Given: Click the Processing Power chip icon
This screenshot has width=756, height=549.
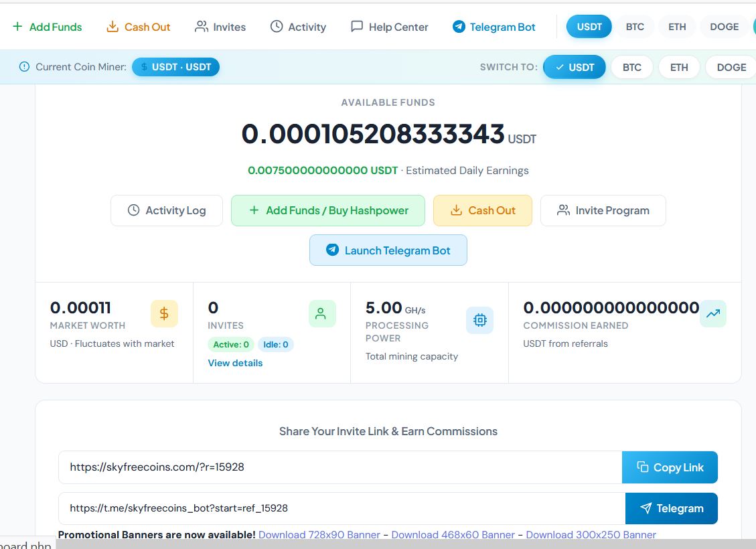Looking at the screenshot, I should pyautogui.click(x=479, y=321).
